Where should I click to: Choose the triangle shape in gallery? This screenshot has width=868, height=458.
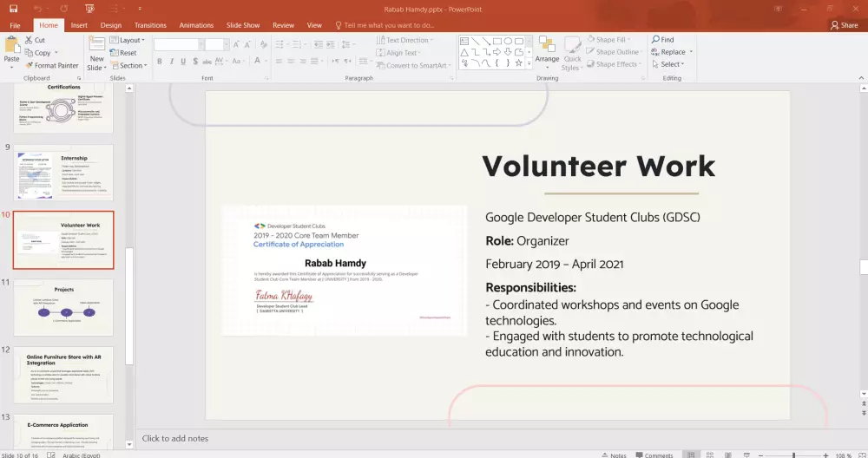click(x=464, y=52)
